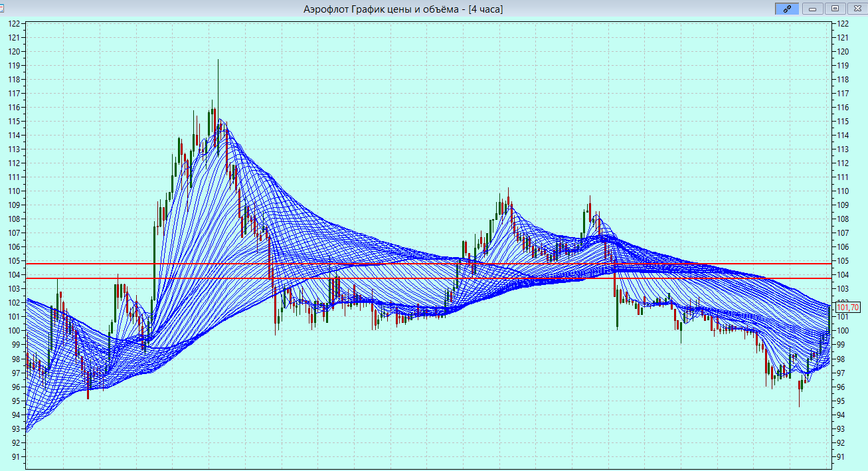Click the left axis label 115
This screenshot has width=868, height=471.
point(15,122)
